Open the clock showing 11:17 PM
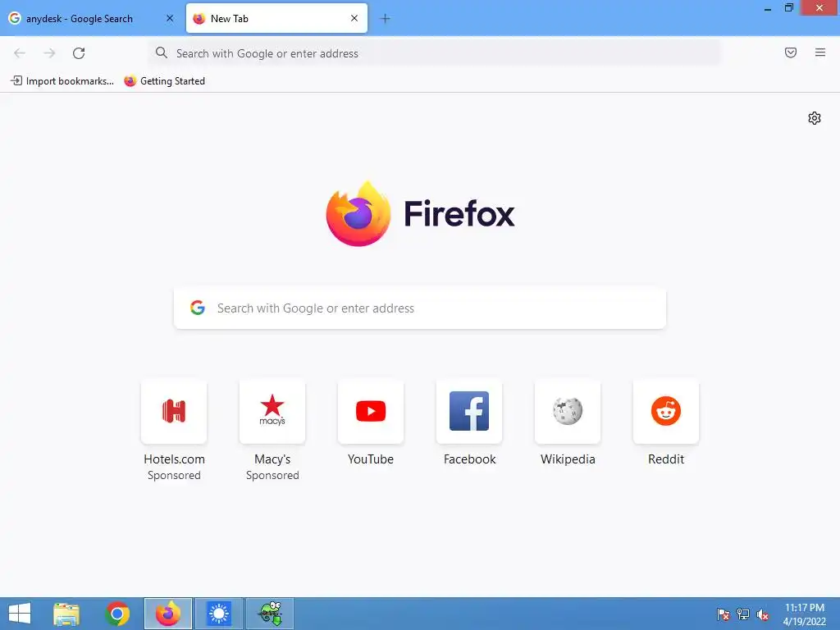Viewport: 840px width, 630px height. [x=804, y=614]
